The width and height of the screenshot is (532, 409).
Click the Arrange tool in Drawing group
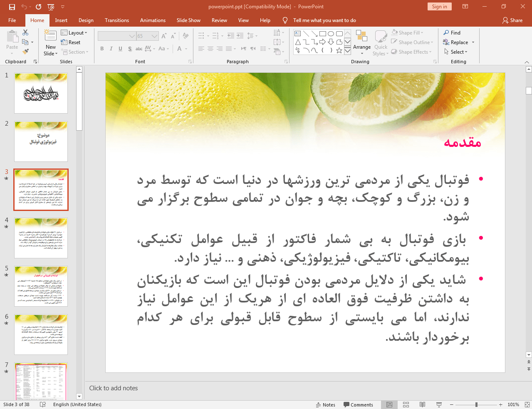[361, 42]
